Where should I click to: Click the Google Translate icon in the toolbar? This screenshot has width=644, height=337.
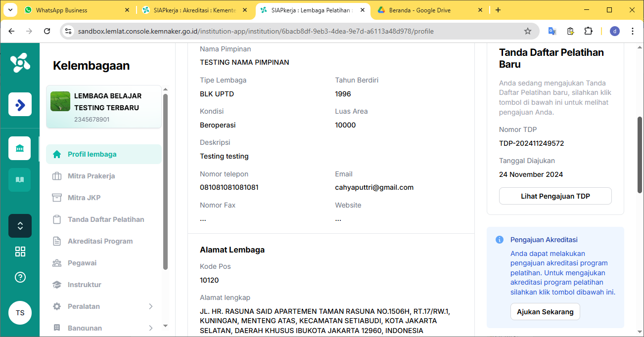pos(552,31)
